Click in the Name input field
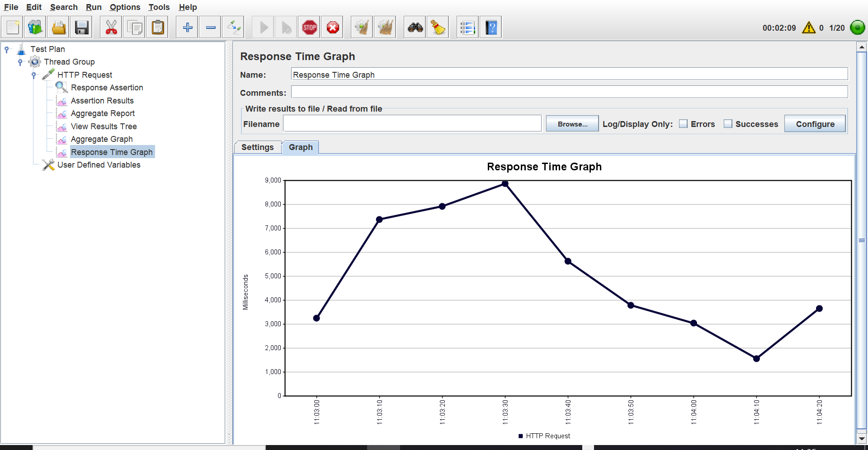This screenshot has height=450, width=868. tap(570, 75)
